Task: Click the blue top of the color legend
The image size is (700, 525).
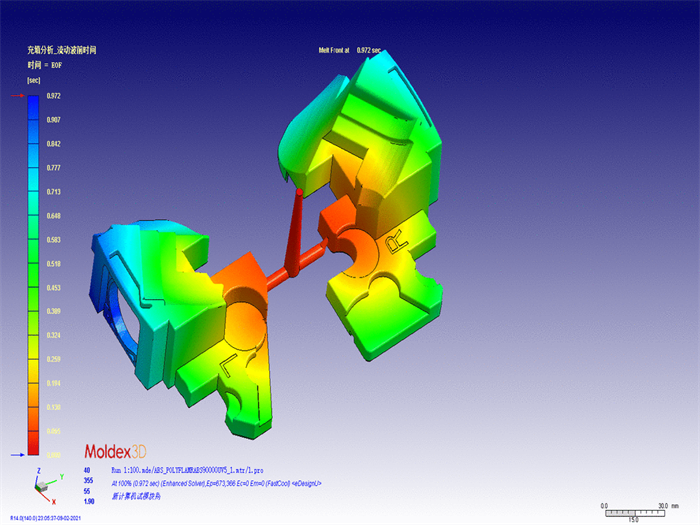Action: point(33,110)
